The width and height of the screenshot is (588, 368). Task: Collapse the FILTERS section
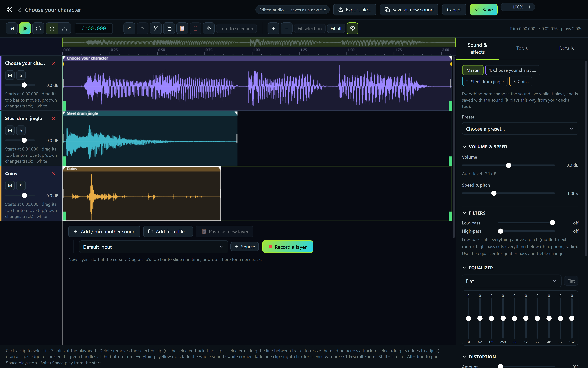click(x=474, y=213)
